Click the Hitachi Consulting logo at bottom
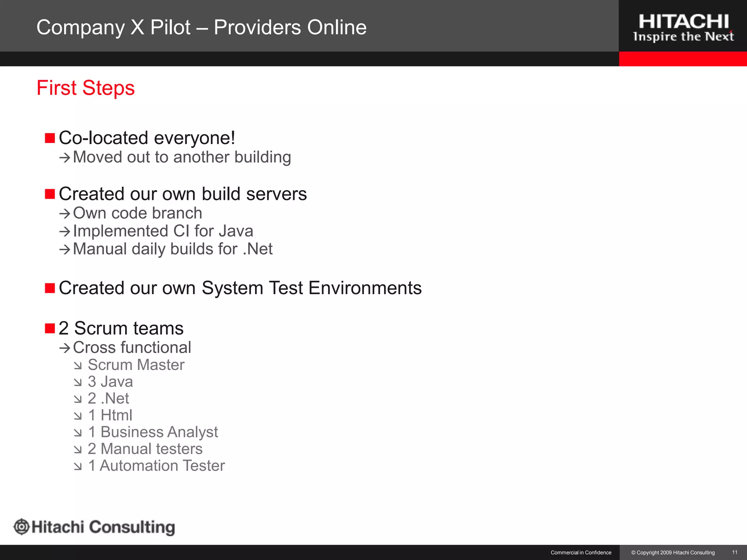The height and width of the screenshot is (560, 747). (x=94, y=527)
